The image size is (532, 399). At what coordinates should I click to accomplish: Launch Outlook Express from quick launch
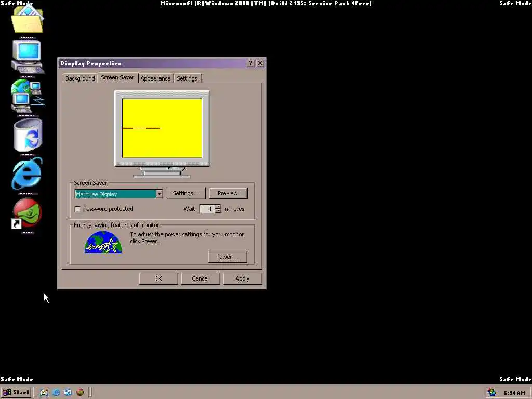[x=68, y=392]
